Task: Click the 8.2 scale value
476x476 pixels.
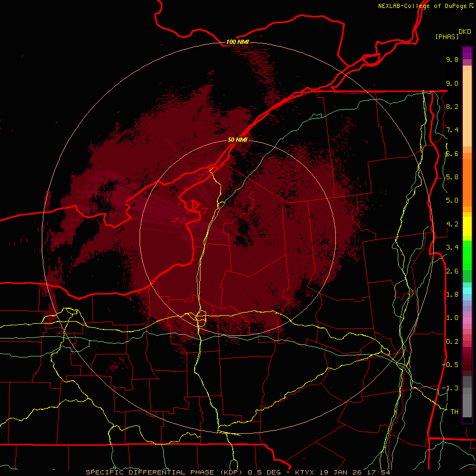Action: pyautogui.click(x=452, y=106)
